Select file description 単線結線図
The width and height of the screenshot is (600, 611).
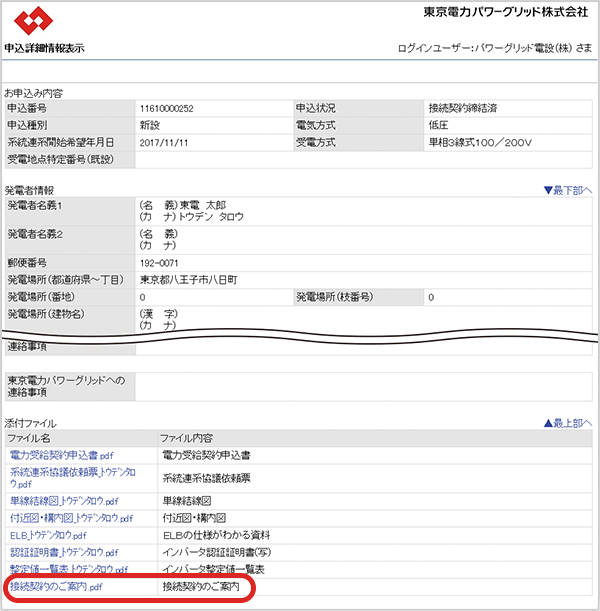click(x=187, y=501)
